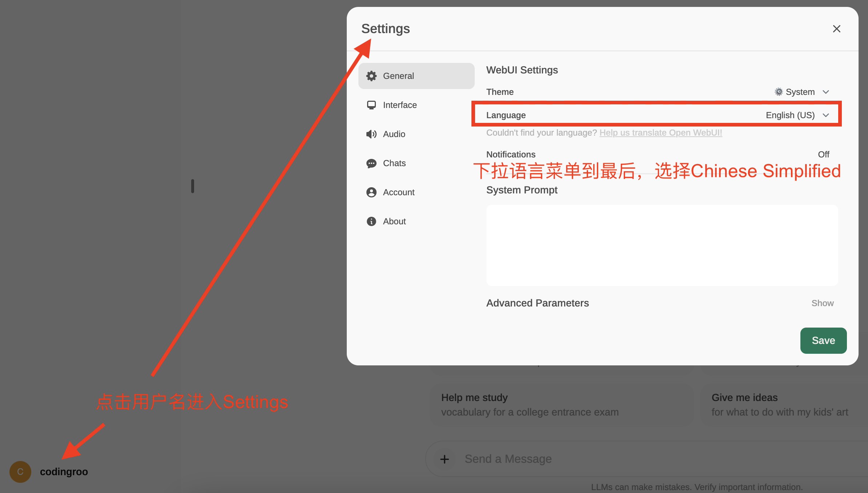Click inside the System Prompt text area
868x493 pixels.
[662, 245]
